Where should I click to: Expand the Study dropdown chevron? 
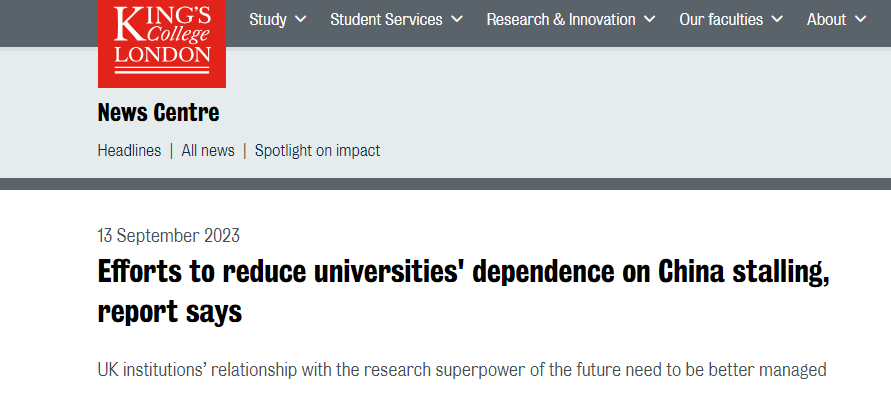click(x=301, y=20)
